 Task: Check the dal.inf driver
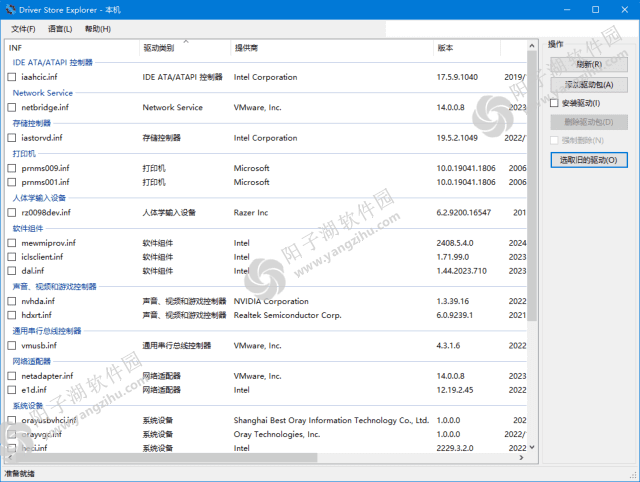pyautogui.click(x=12, y=271)
